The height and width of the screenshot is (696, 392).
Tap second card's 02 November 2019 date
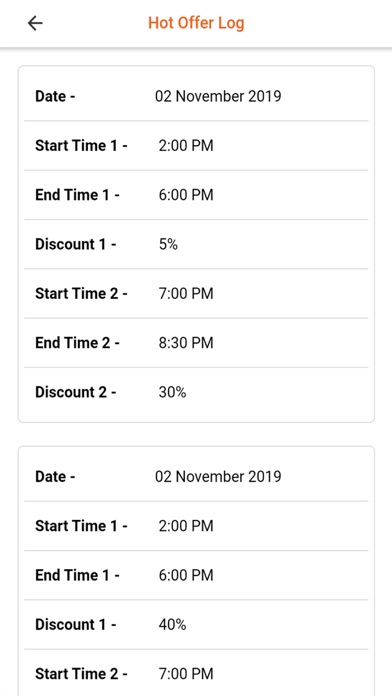tap(218, 476)
